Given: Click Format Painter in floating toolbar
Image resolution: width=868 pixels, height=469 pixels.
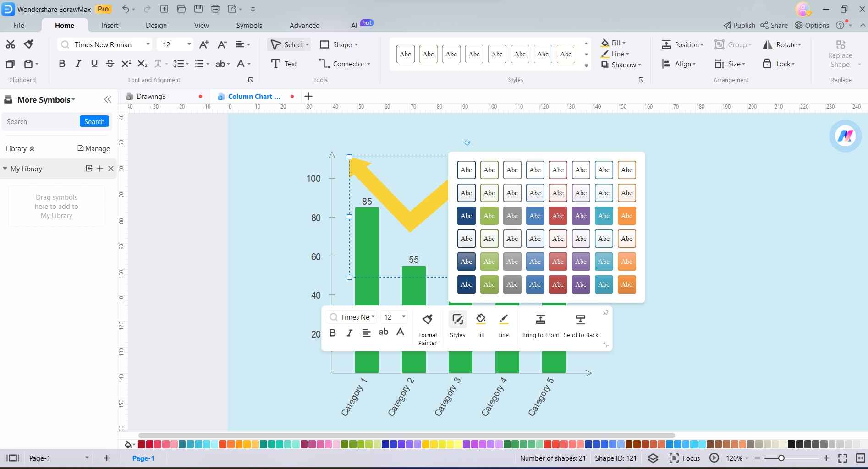Looking at the screenshot, I should (x=428, y=330).
